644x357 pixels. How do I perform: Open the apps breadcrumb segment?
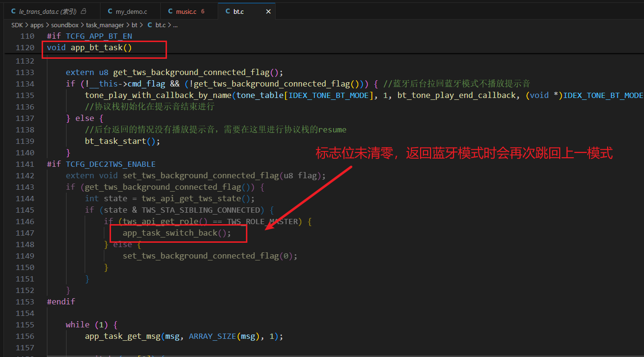click(x=37, y=25)
